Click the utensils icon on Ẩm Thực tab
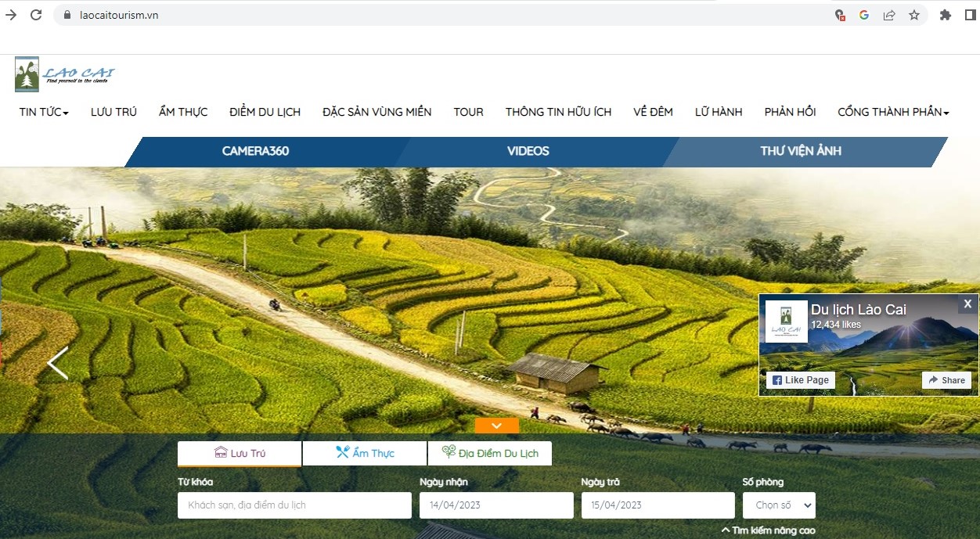 tap(342, 451)
